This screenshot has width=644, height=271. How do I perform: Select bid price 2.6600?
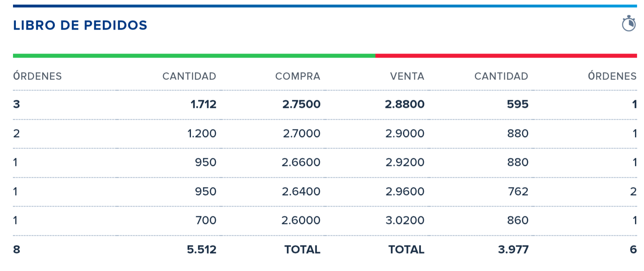(x=301, y=162)
